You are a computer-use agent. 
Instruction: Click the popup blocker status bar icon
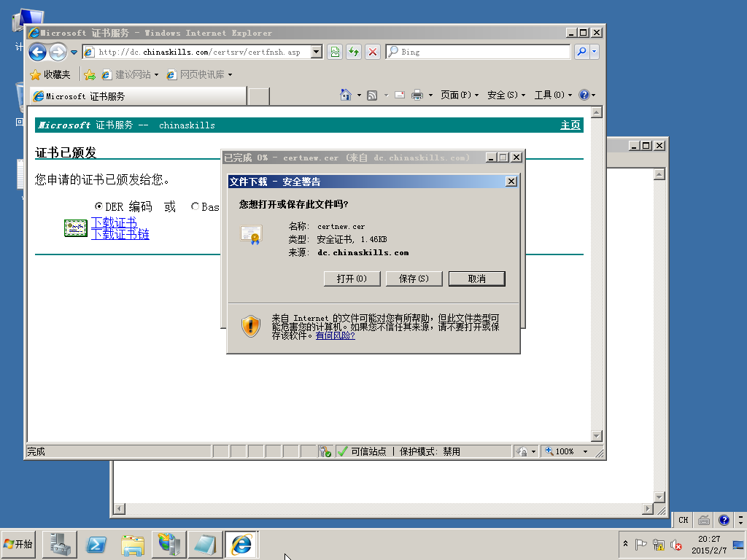pyautogui.click(x=325, y=451)
